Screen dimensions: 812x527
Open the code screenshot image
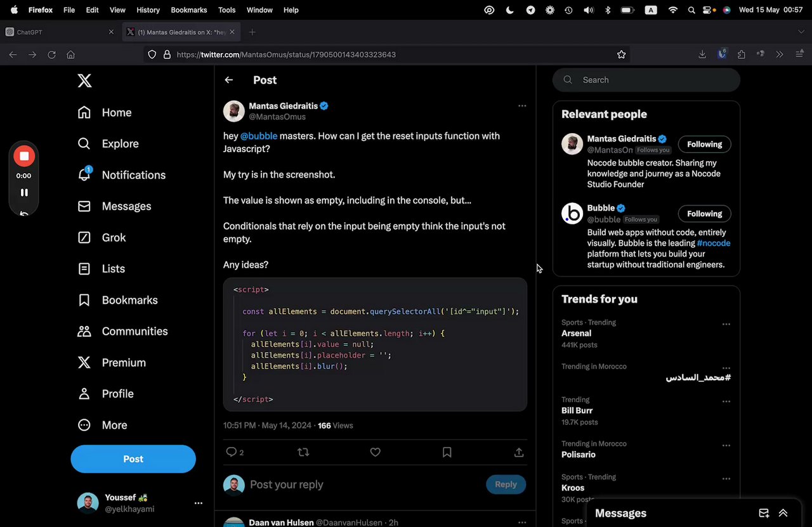(x=375, y=344)
